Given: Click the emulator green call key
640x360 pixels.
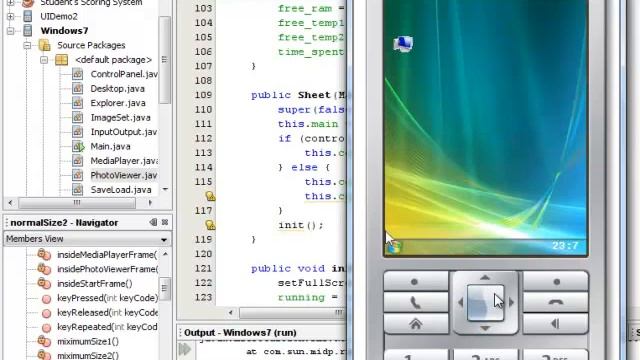Looking at the screenshot, I should point(415,302).
